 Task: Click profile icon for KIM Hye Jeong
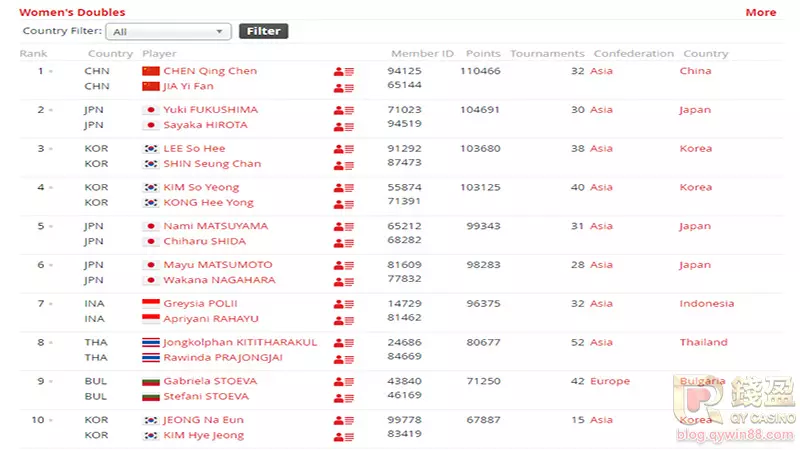[x=343, y=436]
